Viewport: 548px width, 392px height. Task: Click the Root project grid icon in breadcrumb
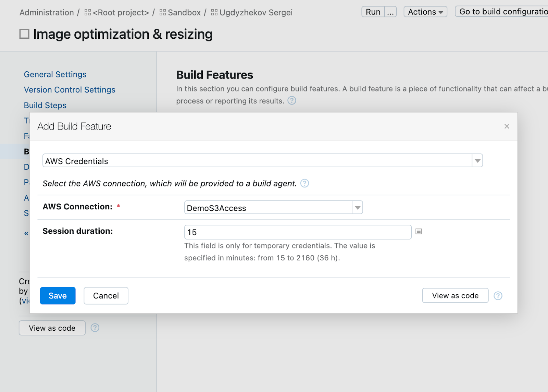[x=88, y=13]
